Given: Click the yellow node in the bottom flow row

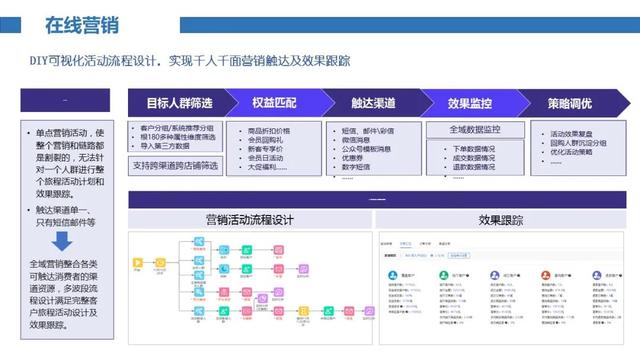Looking at the screenshot, I should (303, 311).
